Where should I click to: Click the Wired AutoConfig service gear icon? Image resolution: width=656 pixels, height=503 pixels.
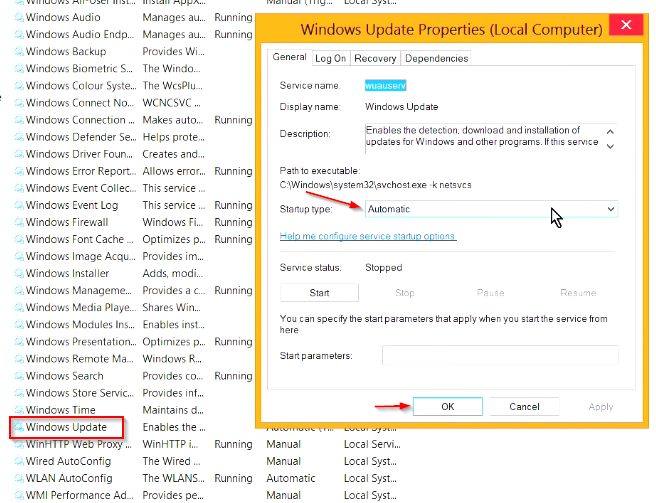[x=19, y=462]
